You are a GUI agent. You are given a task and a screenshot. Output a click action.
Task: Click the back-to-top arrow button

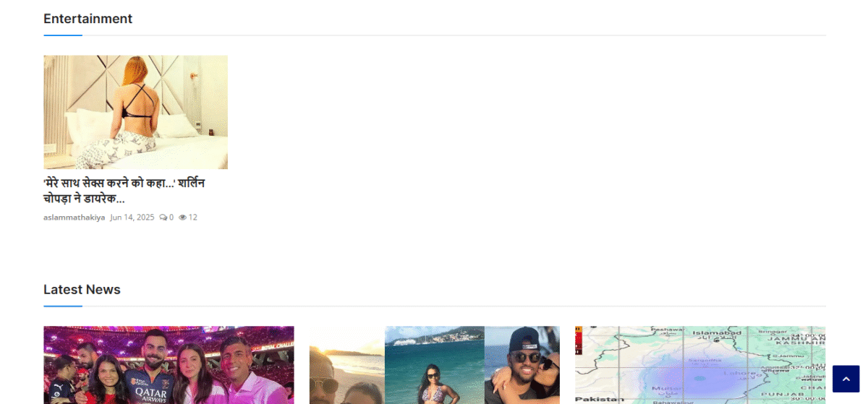[846, 379]
